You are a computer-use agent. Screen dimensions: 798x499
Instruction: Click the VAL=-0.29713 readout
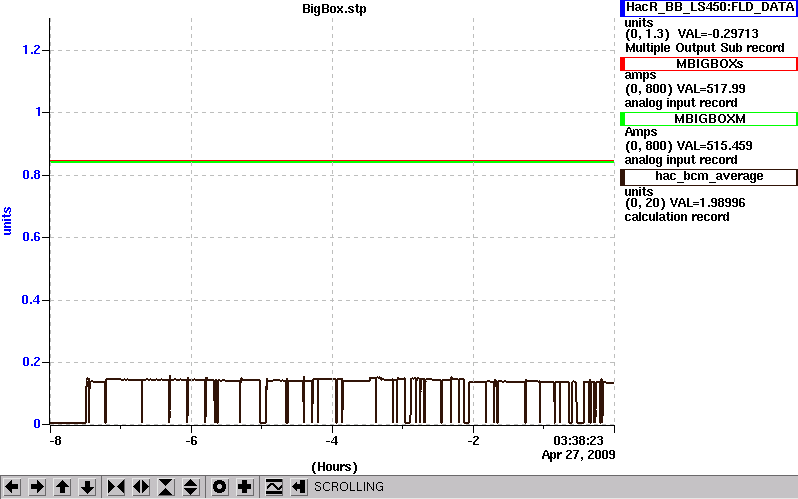tap(718, 34)
